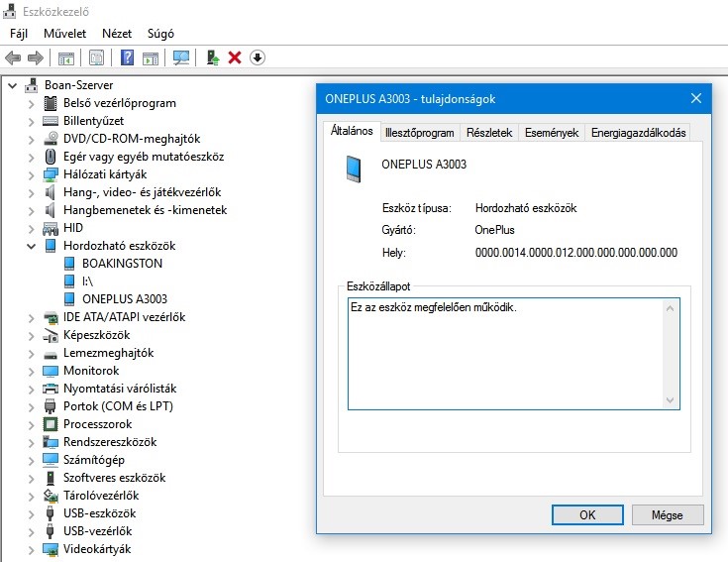Viewport: 728px width, 562px height.
Task: Click scroll down arrow in Eszközállapot box
Action: coord(670,399)
